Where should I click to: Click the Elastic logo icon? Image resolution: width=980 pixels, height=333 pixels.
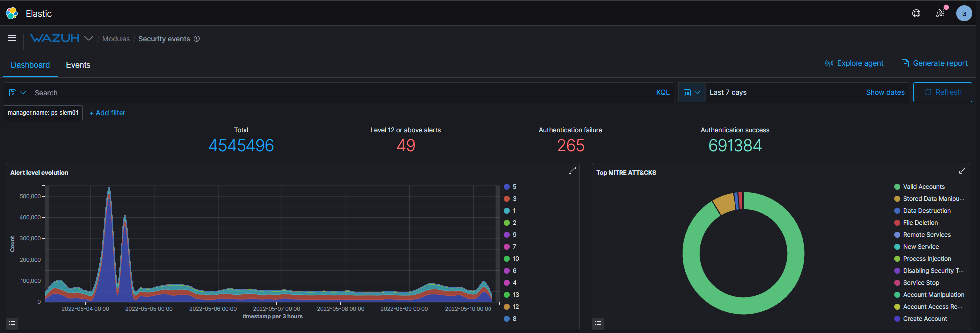[12, 13]
